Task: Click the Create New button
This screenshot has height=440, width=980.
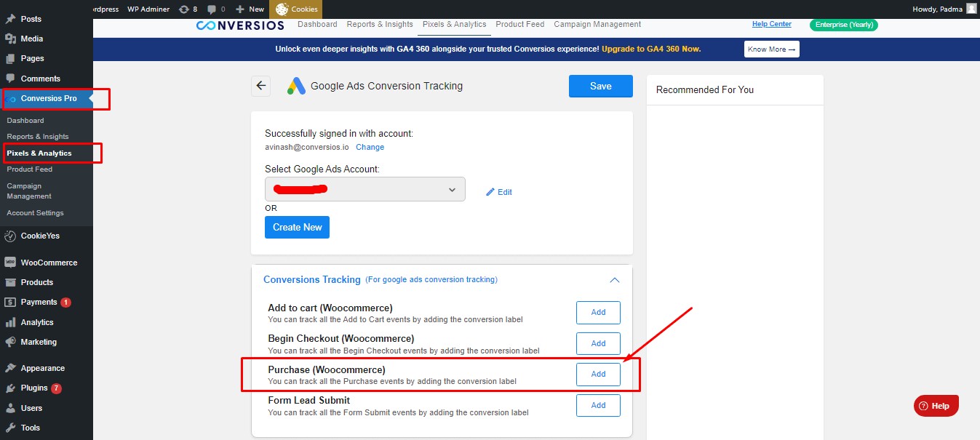Action: [x=298, y=227]
